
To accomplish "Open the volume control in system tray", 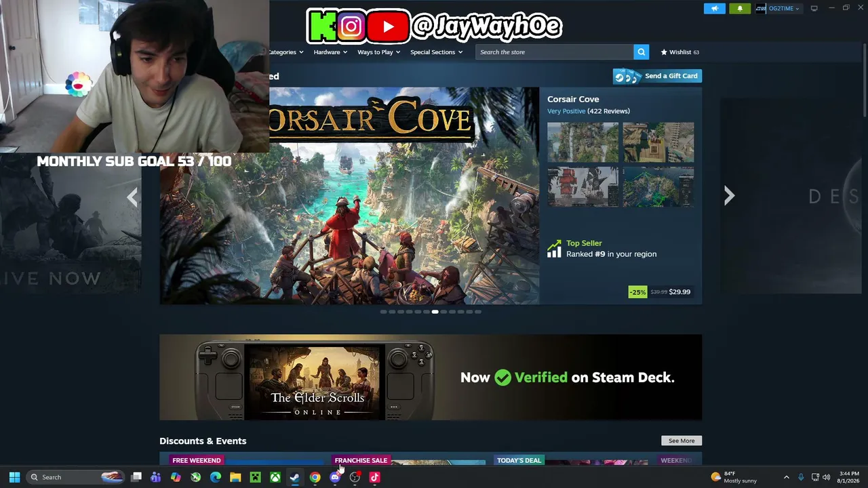I will click(826, 477).
